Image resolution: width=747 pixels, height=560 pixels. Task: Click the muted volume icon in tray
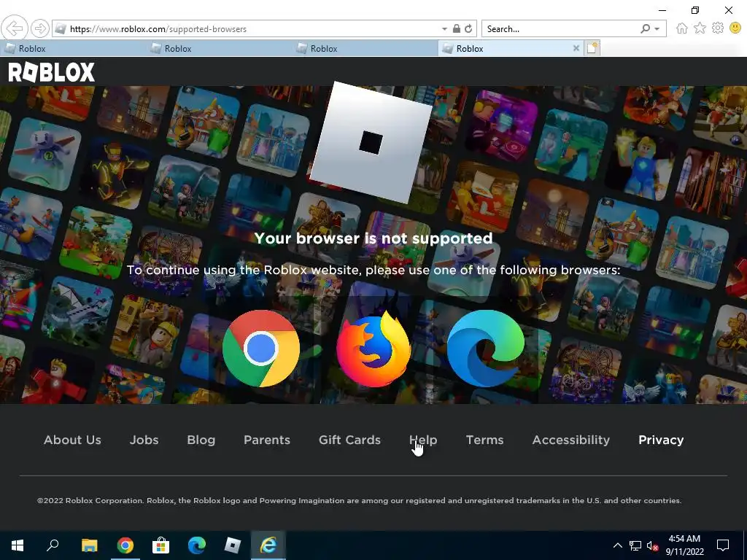click(652, 545)
